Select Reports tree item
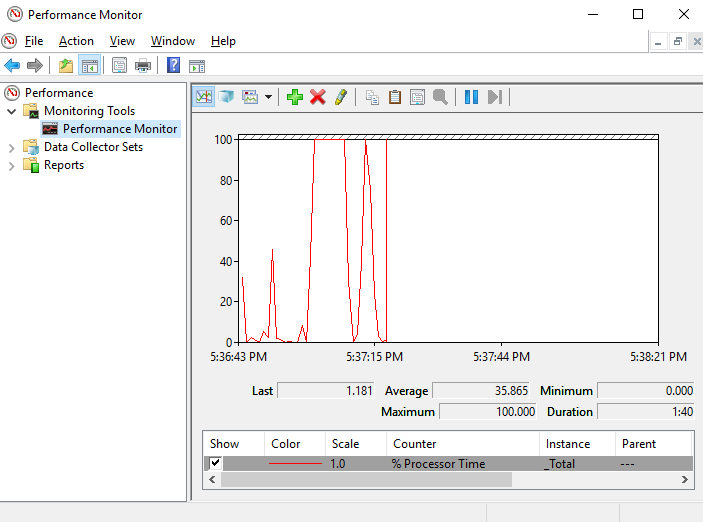Screen dimensions: 703x522 [64, 165]
